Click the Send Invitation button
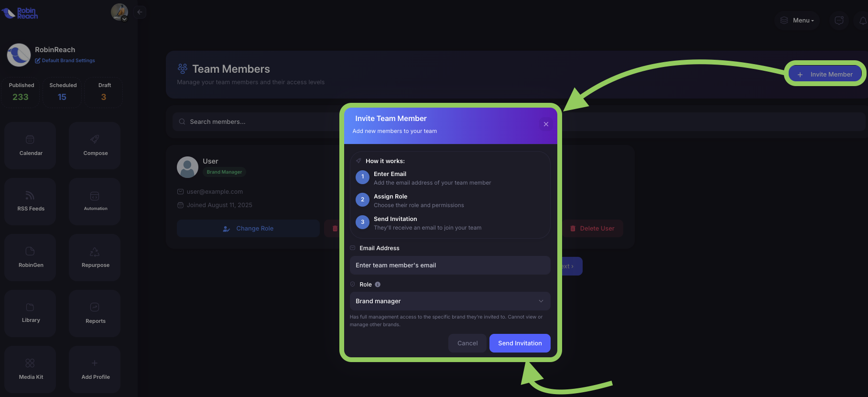This screenshot has height=397, width=868. pos(520,343)
